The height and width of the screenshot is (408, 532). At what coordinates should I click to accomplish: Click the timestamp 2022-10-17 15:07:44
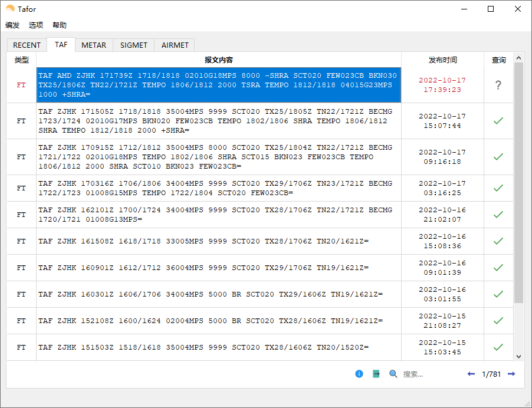click(442, 121)
